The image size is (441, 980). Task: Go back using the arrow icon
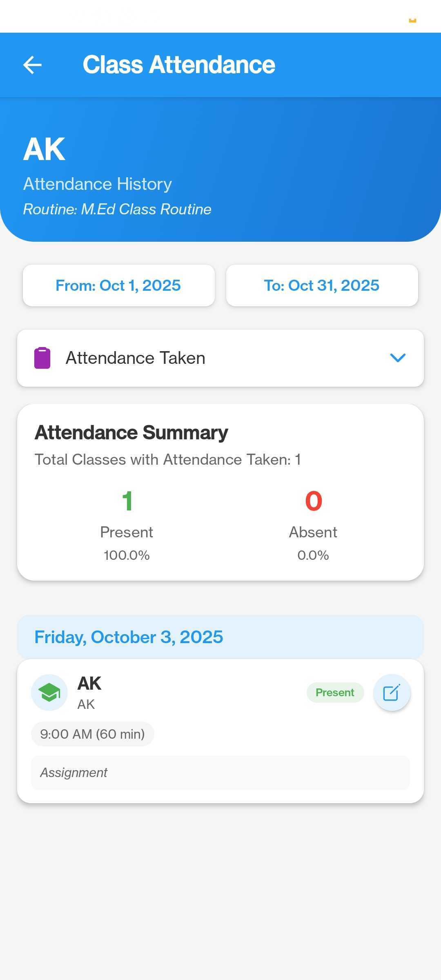click(32, 65)
